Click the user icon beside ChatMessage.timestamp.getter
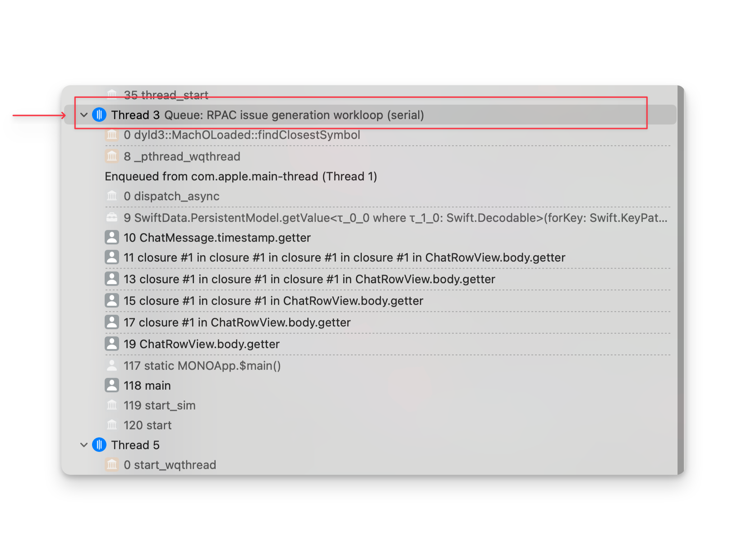Viewport: 747px width, 560px height. [x=112, y=238]
